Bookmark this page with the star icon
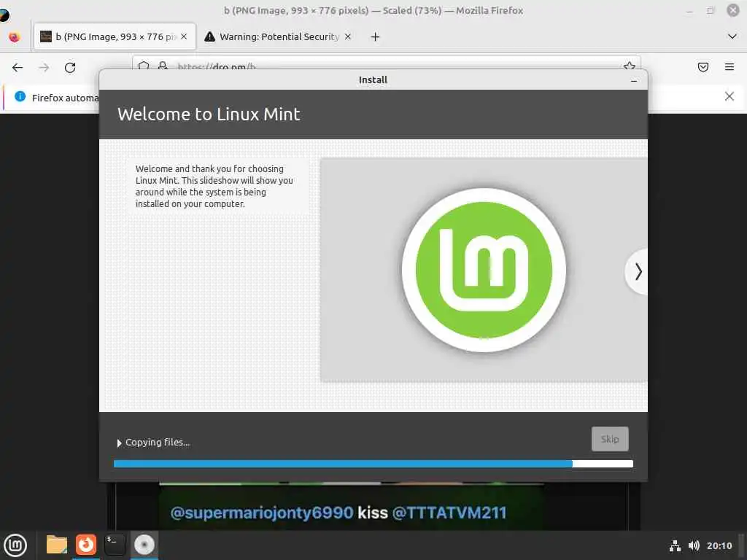This screenshot has width=747, height=560. (x=630, y=66)
